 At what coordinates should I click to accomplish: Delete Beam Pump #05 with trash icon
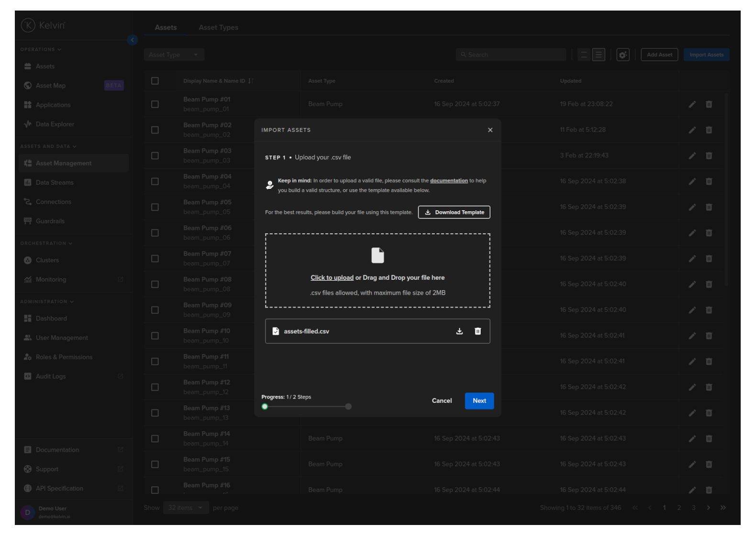click(x=709, y=207)
